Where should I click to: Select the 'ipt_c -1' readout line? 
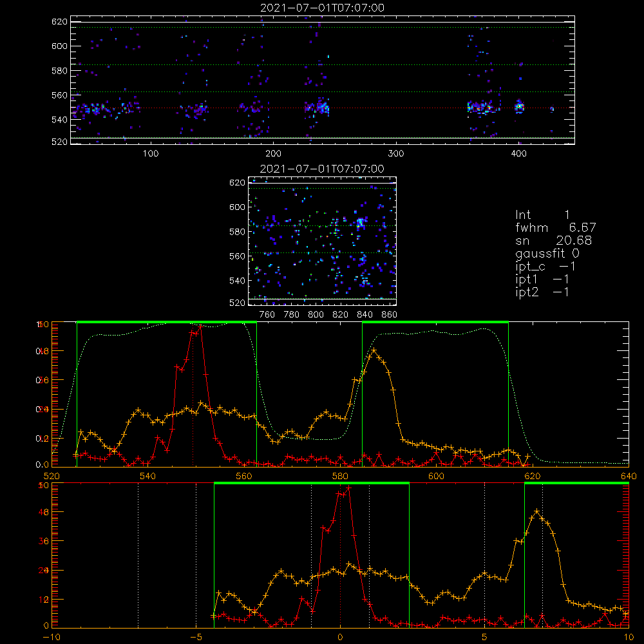[x=545, y=267]
